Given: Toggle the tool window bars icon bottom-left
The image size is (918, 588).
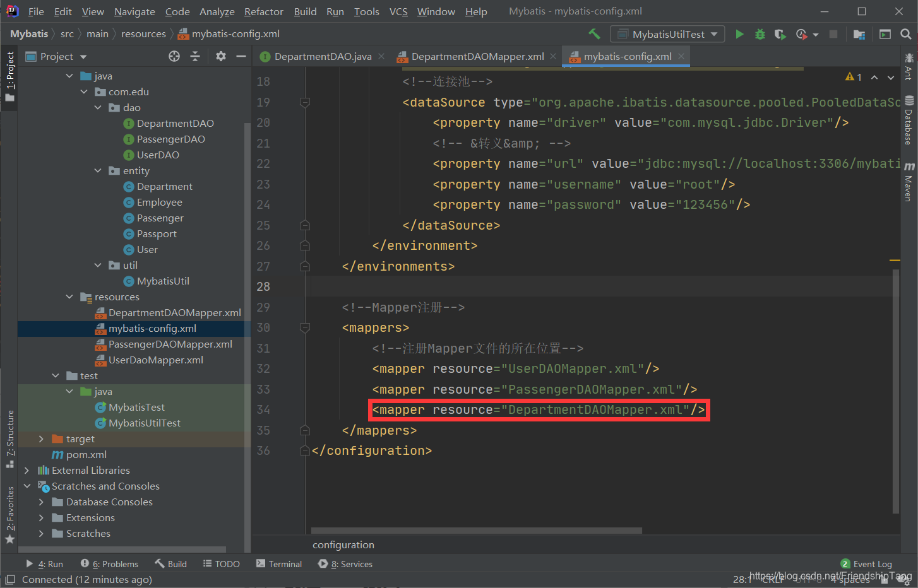Looking at the screenshot, I should coord(9,579).
